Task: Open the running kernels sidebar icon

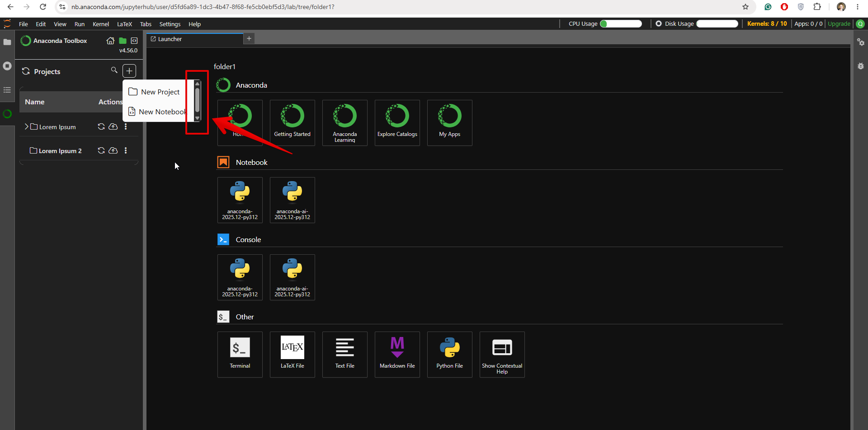Action: click(7, 66)
